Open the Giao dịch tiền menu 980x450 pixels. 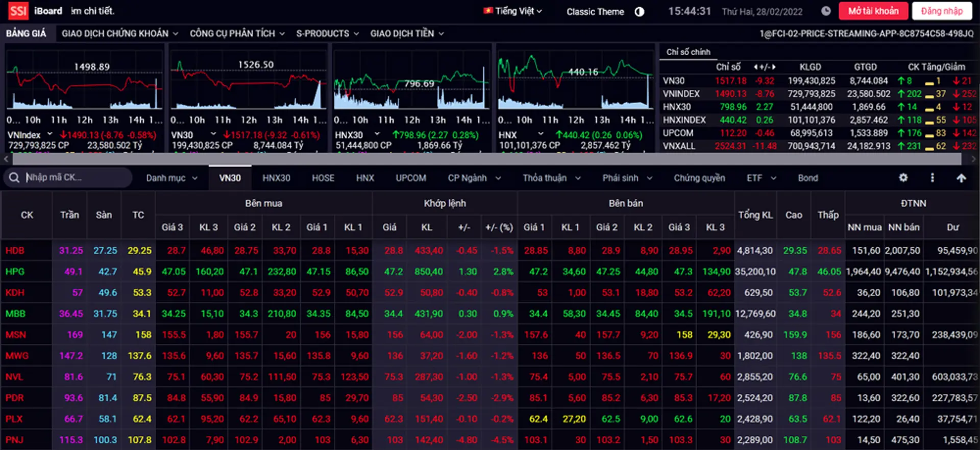407,34
